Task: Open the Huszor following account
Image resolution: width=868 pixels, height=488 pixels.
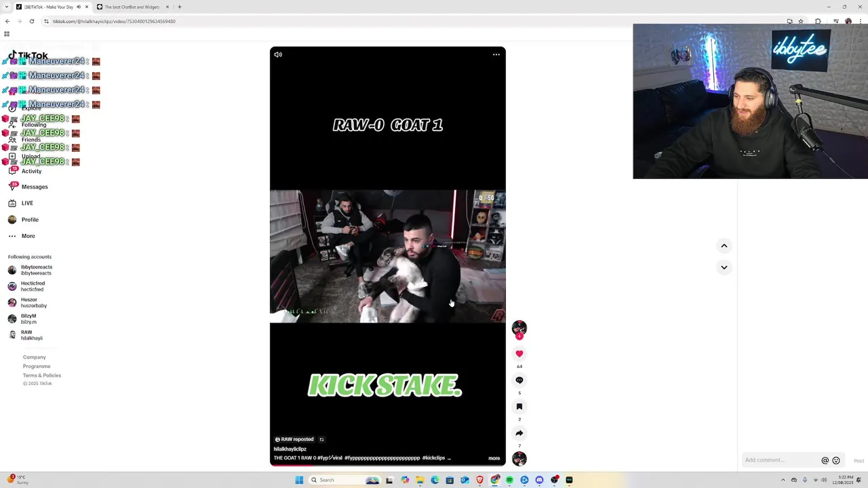Action: click(28, 302)
